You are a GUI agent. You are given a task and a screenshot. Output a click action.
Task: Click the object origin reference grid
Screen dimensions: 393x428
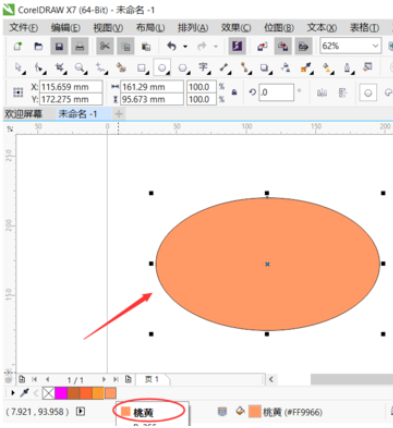[18, 92]
